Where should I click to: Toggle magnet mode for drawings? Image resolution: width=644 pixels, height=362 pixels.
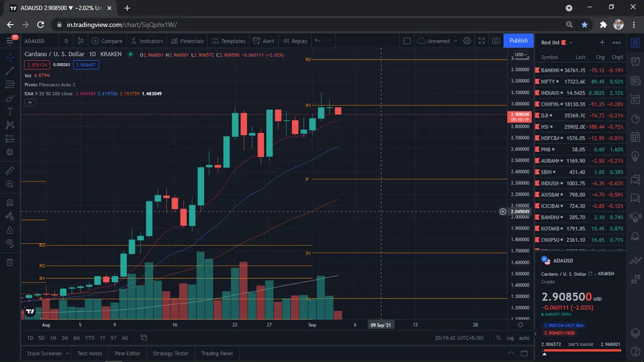[x=10, y=203]
